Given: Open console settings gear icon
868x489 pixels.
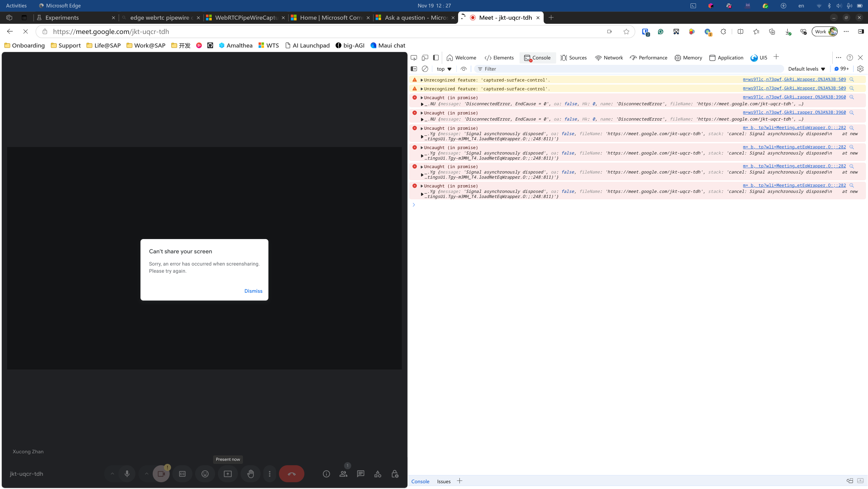Looking at the screenshot, I should point(860,69).
